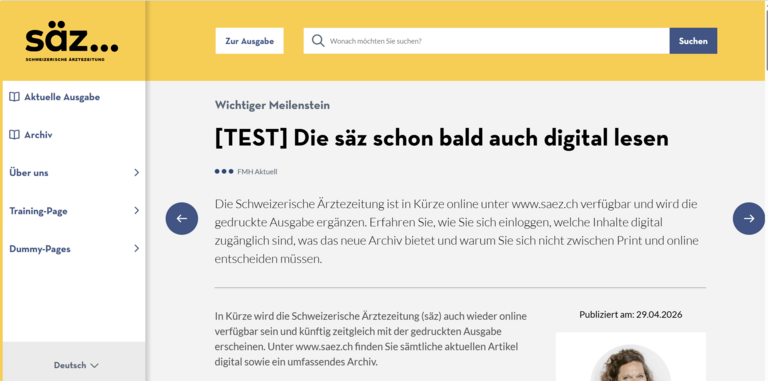Viewport: 768px width, 381px height.
Task: Expand Training-Page submenu chevron
Action: click(137, 211)
